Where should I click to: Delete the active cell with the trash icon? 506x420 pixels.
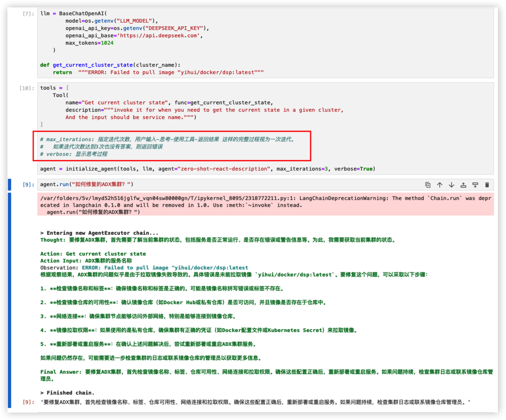pos(487,185)
